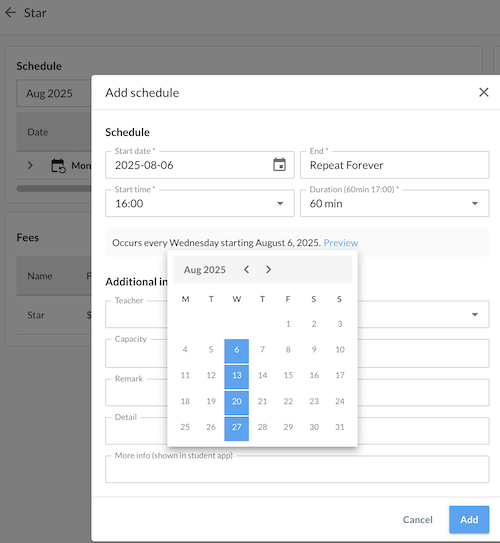Click the Cancel button
The width and height of the screenshot is (500, 543).
click(418, 519)
